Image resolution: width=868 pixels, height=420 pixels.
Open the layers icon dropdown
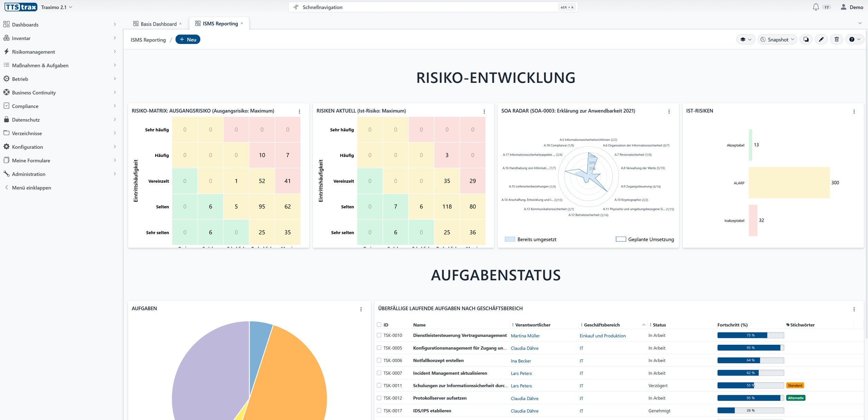(746, 39)
